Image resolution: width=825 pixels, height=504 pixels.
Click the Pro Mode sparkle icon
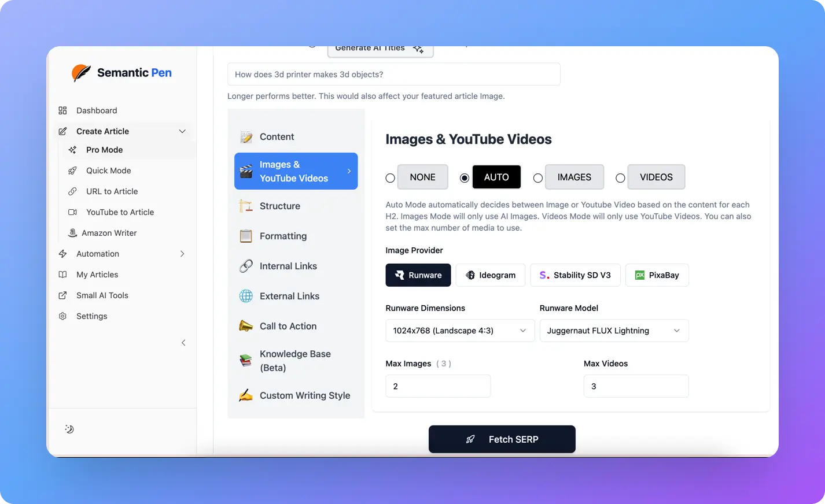pyautogui.click(x=72, y=150)
